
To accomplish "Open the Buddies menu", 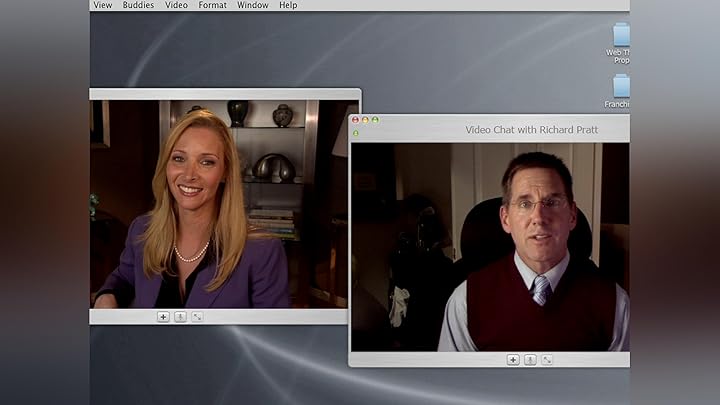I will [x=138, y=5].
